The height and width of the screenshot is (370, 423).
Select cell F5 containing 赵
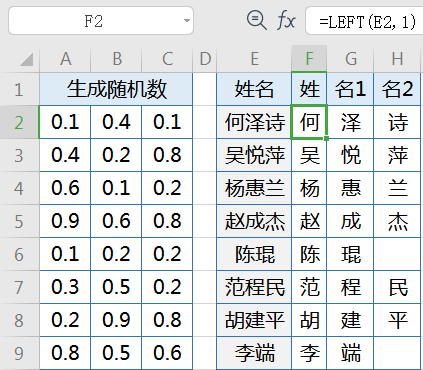(309, 221)
